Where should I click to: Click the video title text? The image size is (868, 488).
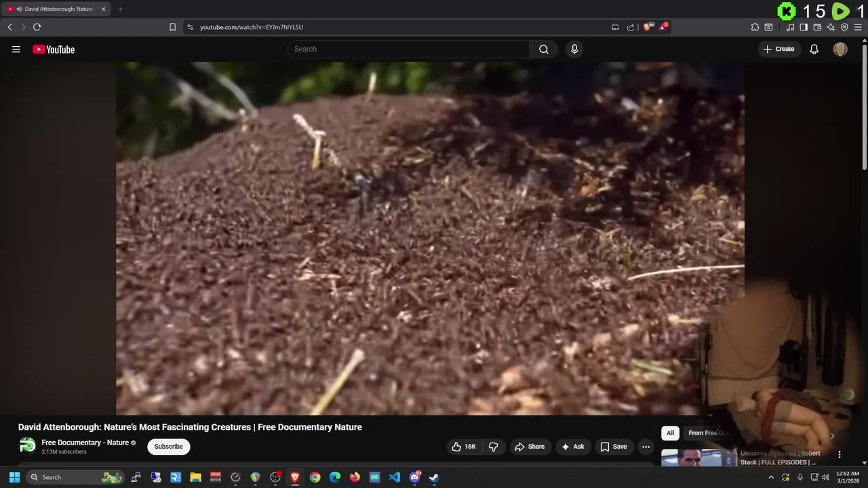(190, 427)
